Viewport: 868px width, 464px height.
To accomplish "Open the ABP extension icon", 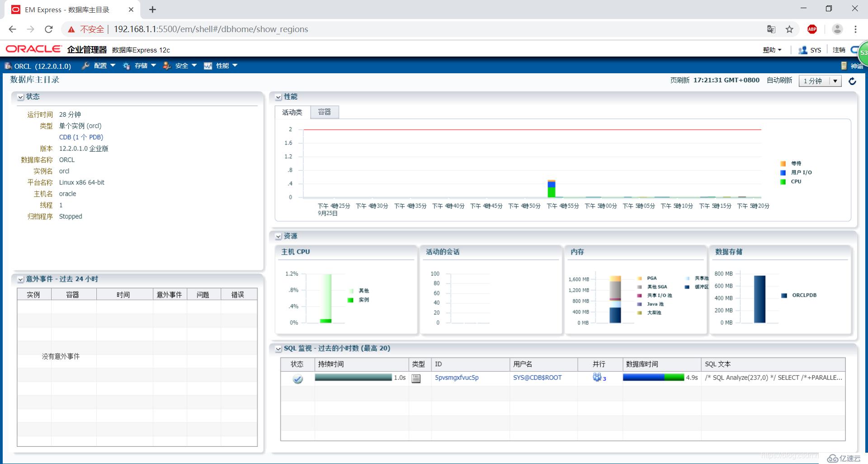I will pyautogui.click(x=812, y=29).
